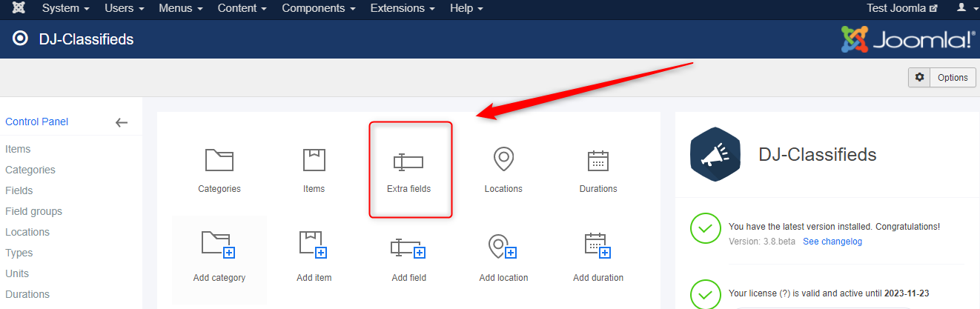Go to Locations in the sidebar
This screenshot has width=980, height=309.
(x=27, y=232)
